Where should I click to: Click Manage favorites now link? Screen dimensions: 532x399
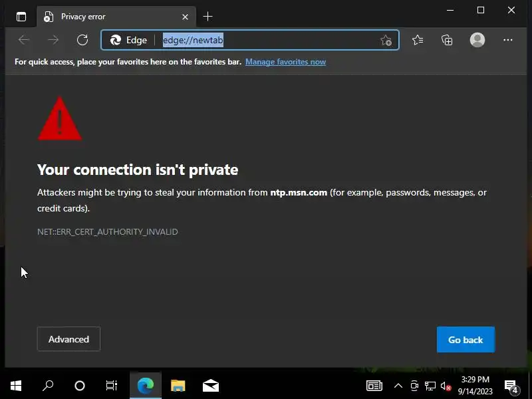[285, 62]
